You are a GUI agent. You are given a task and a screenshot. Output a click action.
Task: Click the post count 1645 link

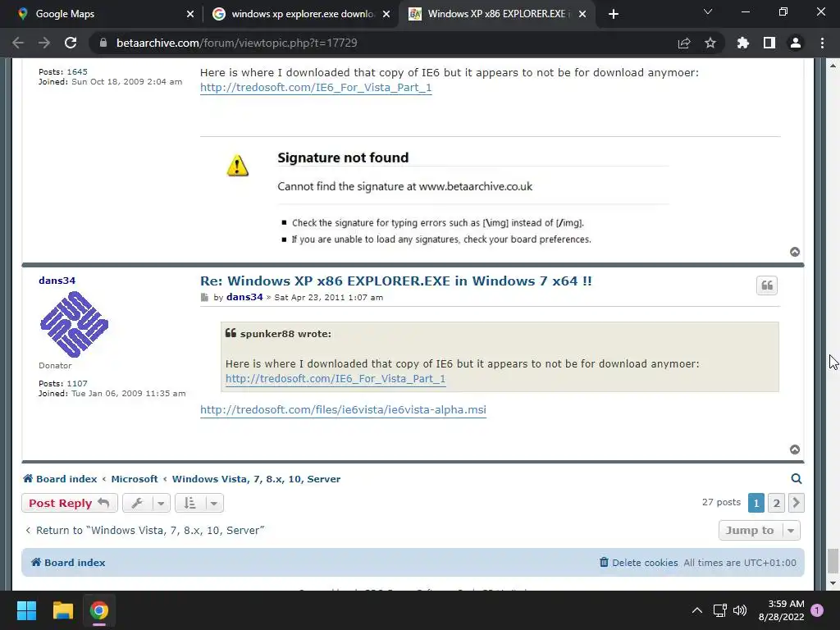(77, 72)
